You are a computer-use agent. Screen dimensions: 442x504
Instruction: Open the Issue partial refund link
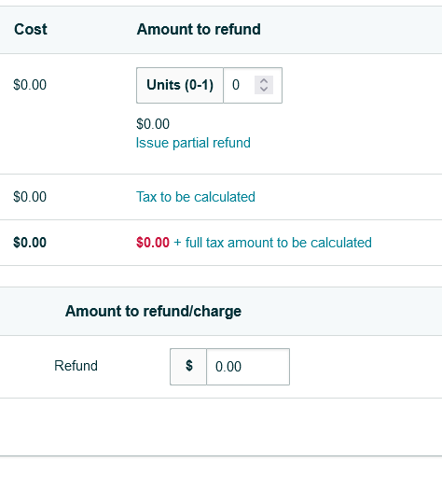coord(193,143)
